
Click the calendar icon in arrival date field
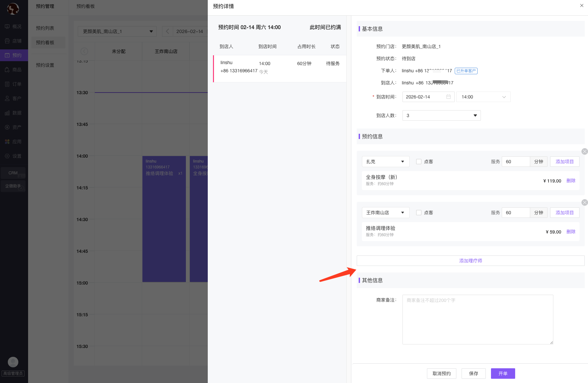click(448, 97)
